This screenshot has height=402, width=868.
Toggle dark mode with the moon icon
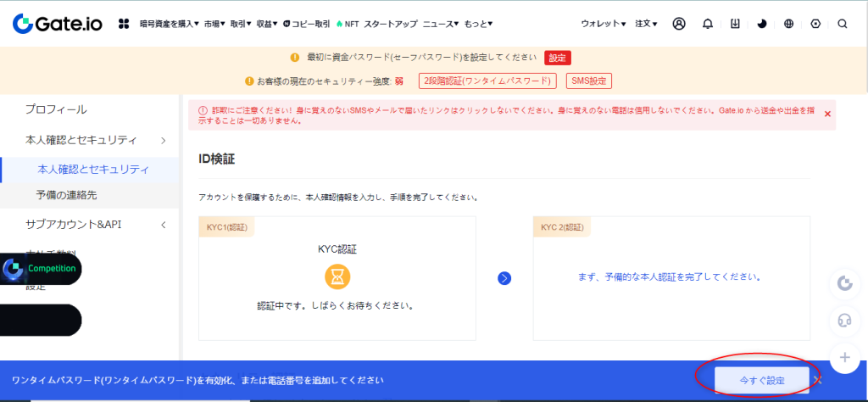pyautogui.click(x=761, y=24)
